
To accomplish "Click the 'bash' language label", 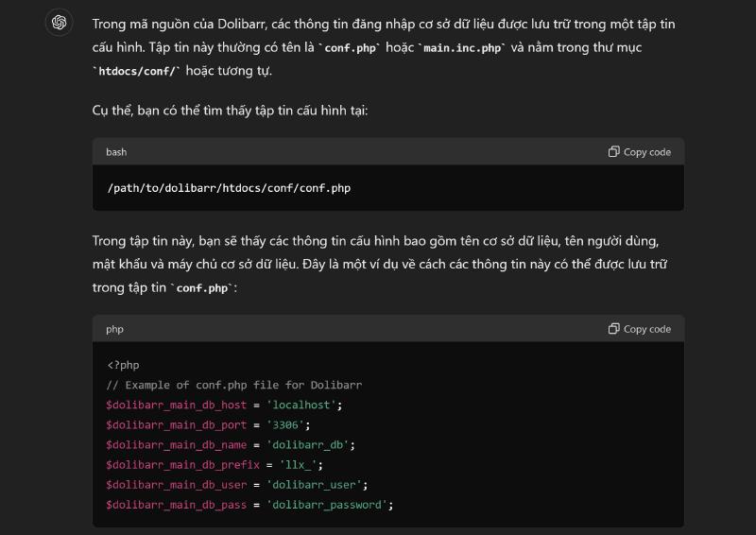I will point(116,152).
